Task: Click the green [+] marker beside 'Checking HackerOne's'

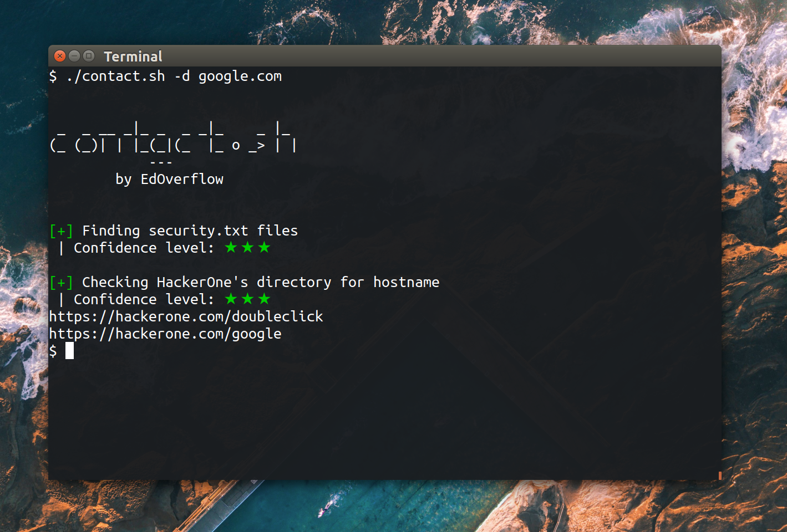Action: tap(61, 282)
